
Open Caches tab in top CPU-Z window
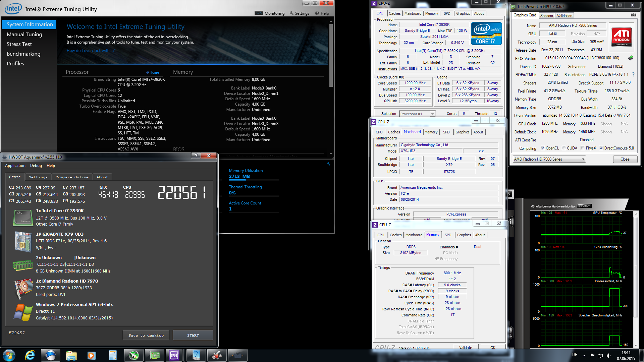coord(394,13)
